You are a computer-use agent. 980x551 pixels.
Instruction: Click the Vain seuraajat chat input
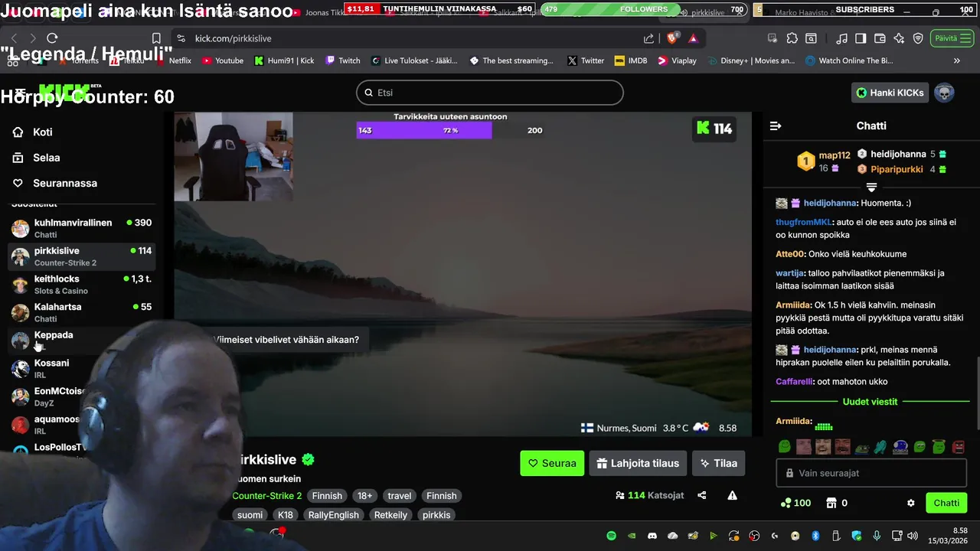coord(871,473)
